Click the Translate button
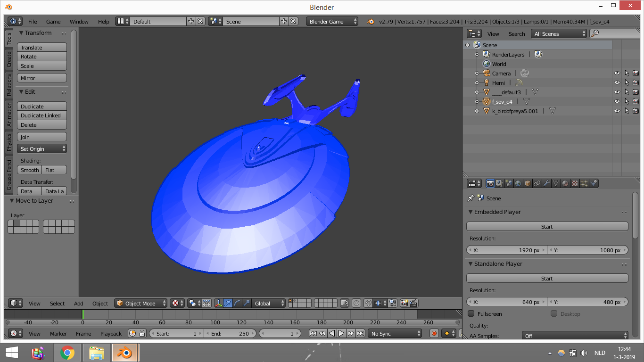Screen dimensions: 644x362 (42, 47)
